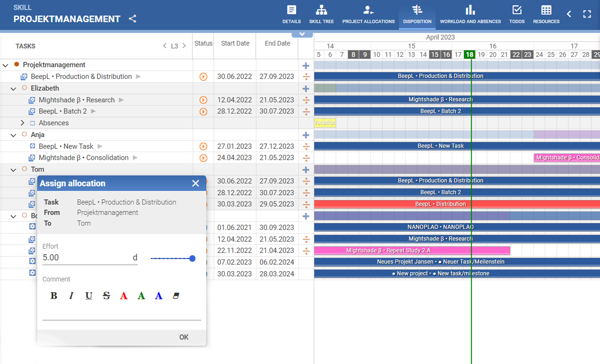The height and width of the screenshot is (364, 600).
Task: Close the Assign allocation dialog
Action: [x=196, y=183]
